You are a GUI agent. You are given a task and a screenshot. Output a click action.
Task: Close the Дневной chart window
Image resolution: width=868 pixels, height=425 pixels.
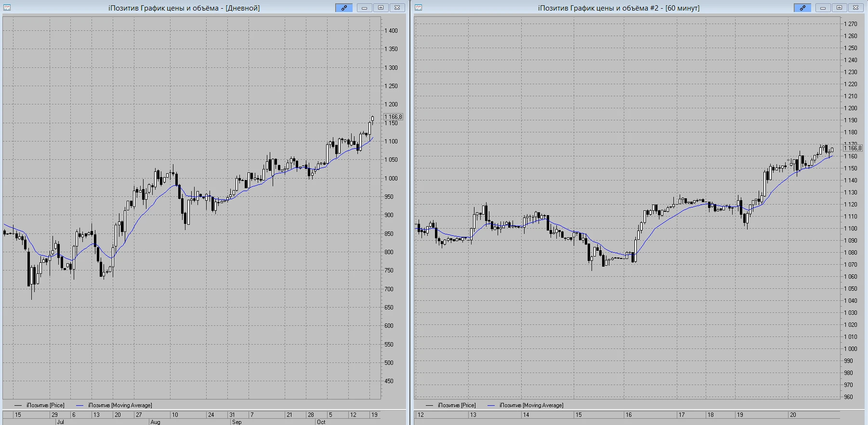(397, 8)
